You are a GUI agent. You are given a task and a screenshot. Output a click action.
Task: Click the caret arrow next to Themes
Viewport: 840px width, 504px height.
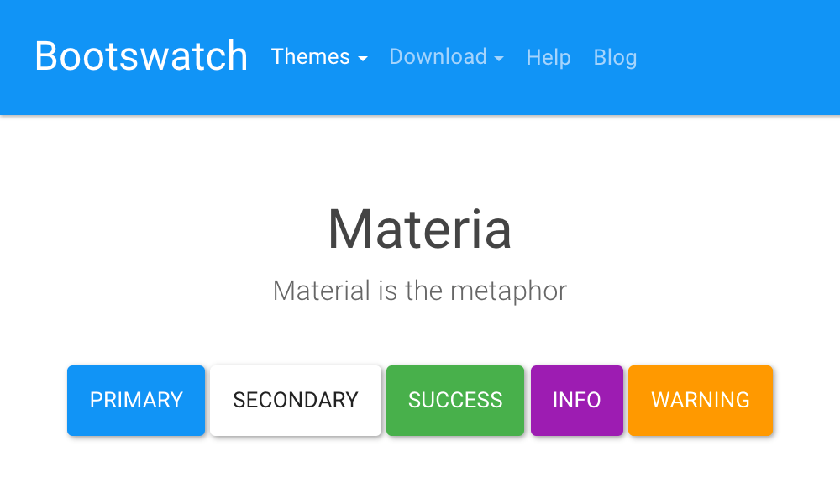click(364, 59)
